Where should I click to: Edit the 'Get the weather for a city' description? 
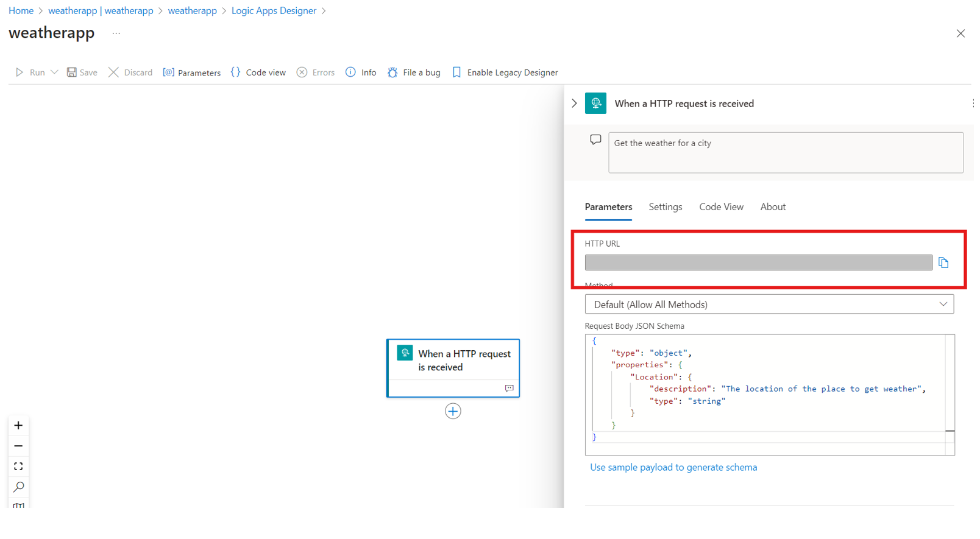pos(786,152)
